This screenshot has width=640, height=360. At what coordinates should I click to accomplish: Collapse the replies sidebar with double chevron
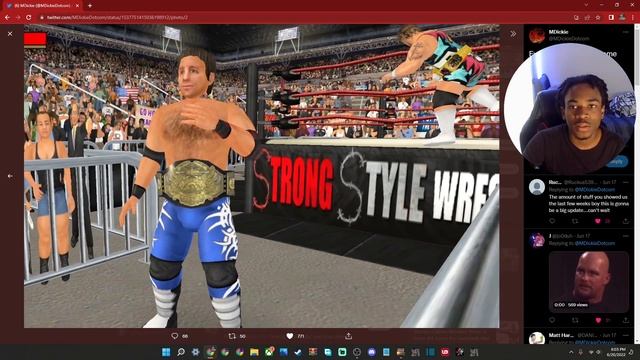coord(513,34)
